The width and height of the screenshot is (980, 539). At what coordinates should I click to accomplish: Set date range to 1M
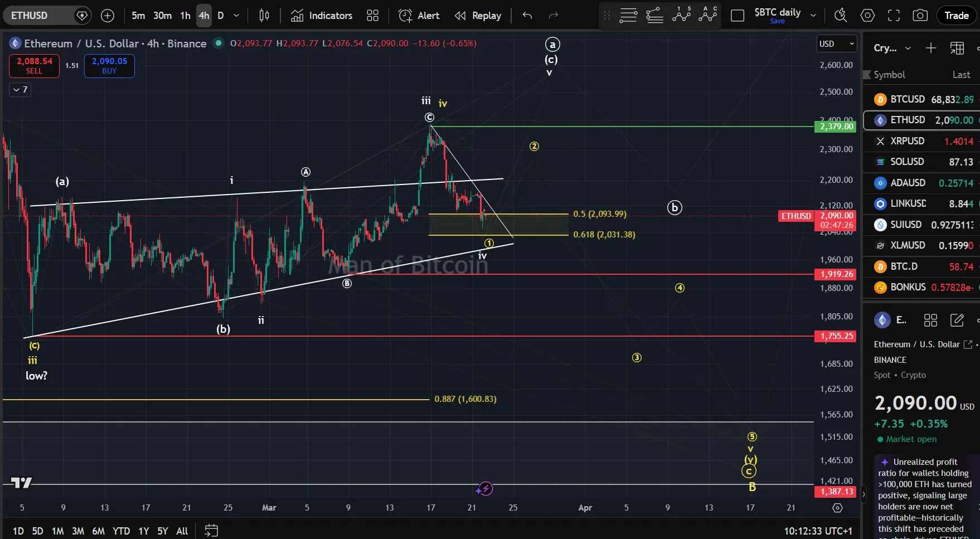point(57,531)
